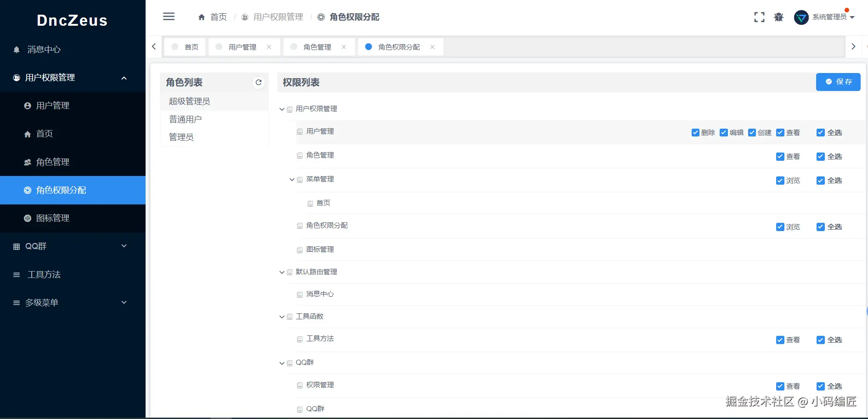This screenshot has height=419, width=868.
Task: Click the 角色权限分配 breadcrumb icon
Action: pos(321,17)
